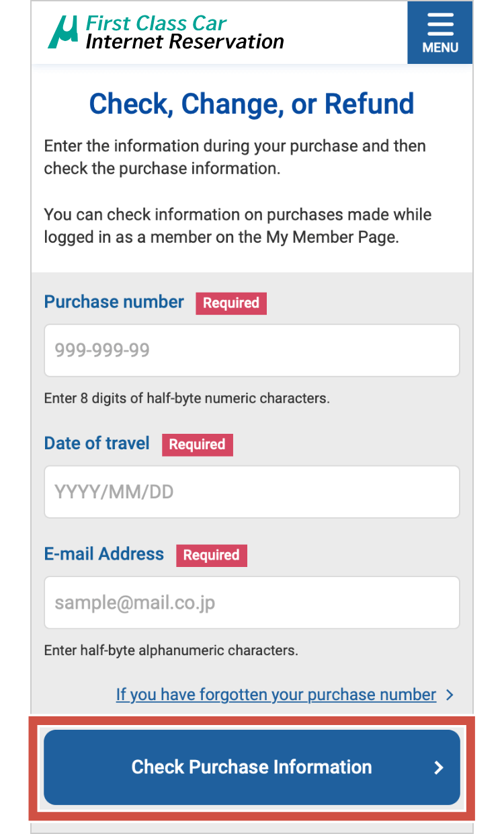
Task: Click the Required badge next to Purchase number
Action: click(x=231, y=303)
